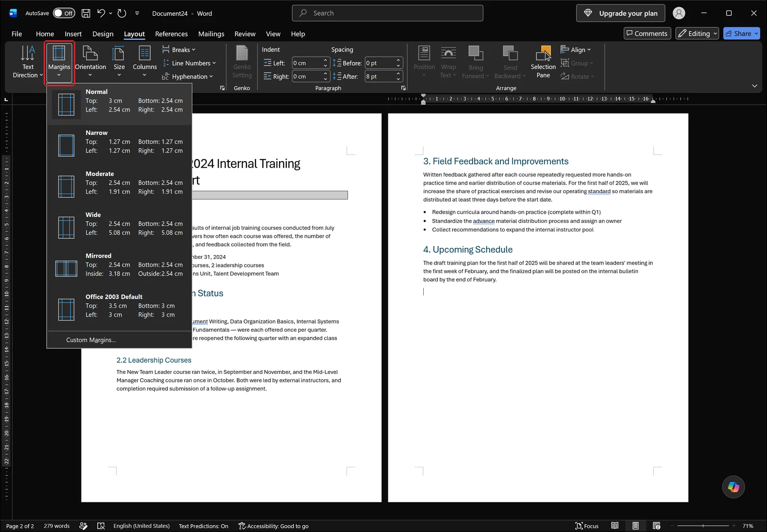Open the Align dropdown
The height and width of the screenshot is (532, 767).
coord(576,50)
